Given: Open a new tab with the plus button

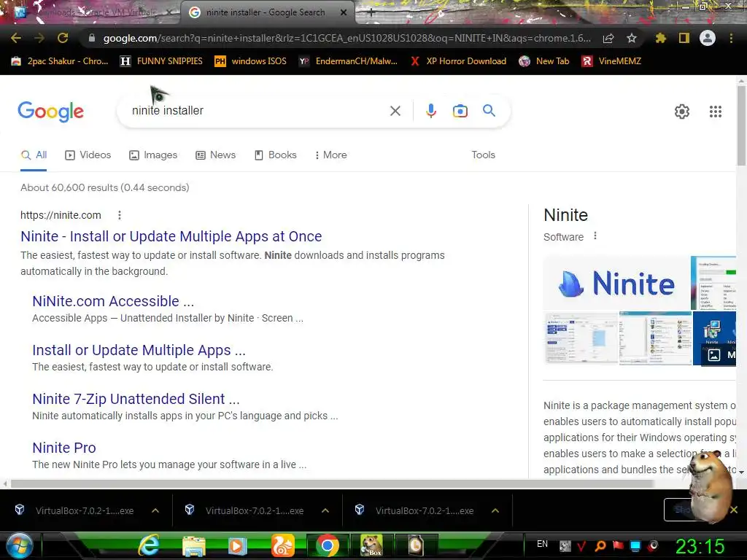Looking at the screenshot, I should [x=371, y=12].
